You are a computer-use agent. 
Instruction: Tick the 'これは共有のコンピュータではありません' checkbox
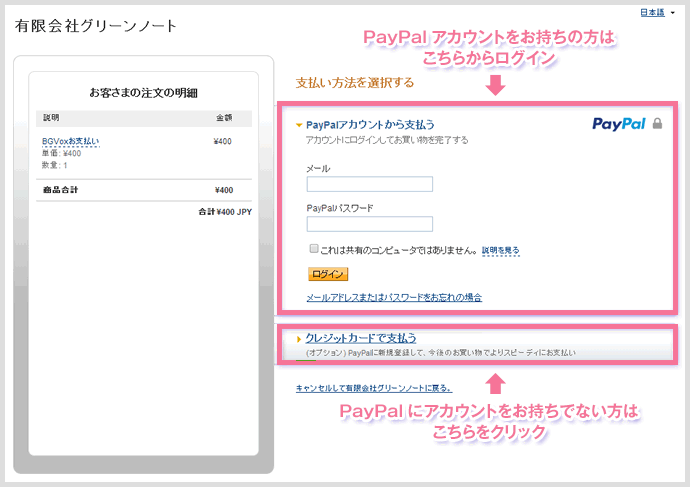313,249
